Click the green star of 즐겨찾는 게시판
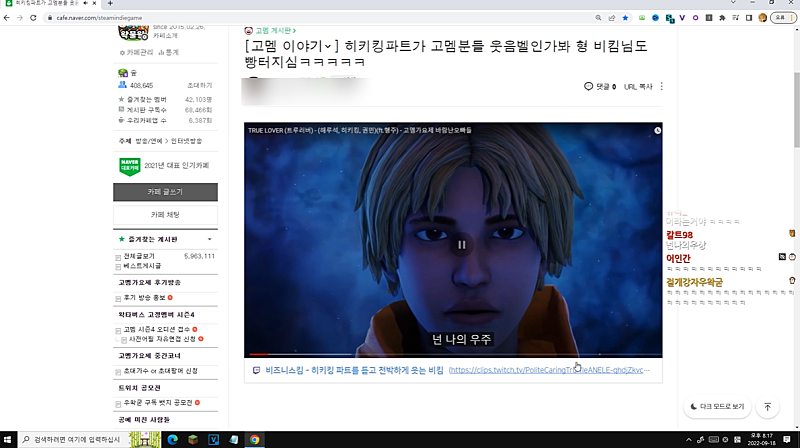 point(121,239)
